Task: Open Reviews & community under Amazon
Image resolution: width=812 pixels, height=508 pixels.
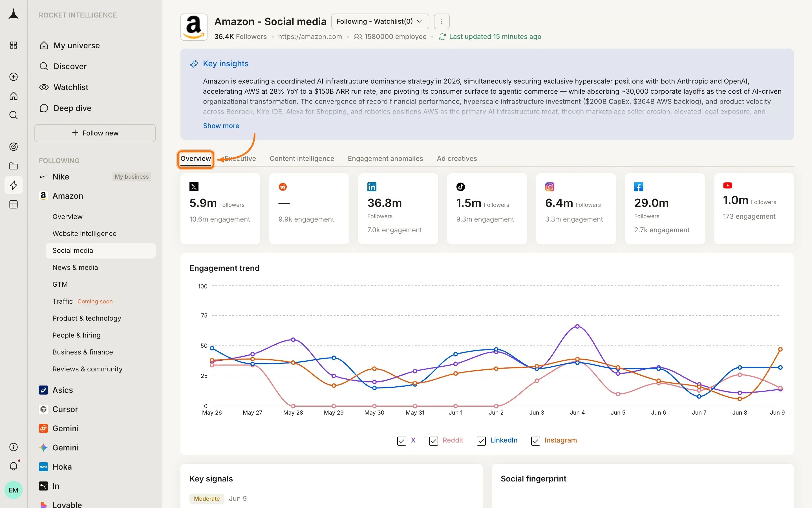Action: coord(87,369)
